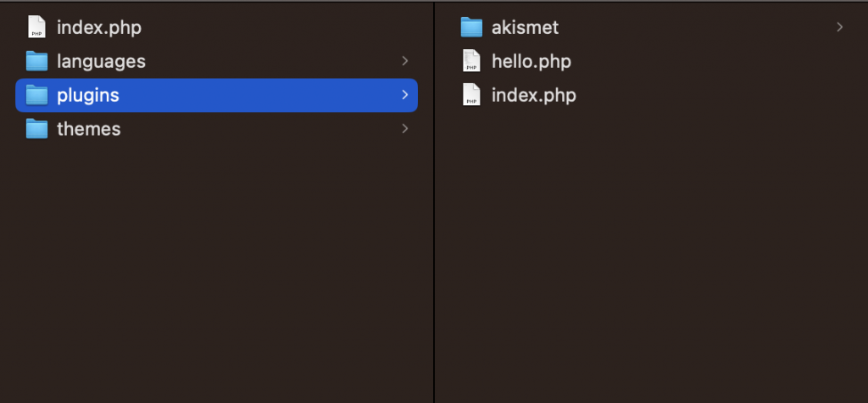Click the chevron on the plugins row
The image size is (868, 403).
pos(405,95)
